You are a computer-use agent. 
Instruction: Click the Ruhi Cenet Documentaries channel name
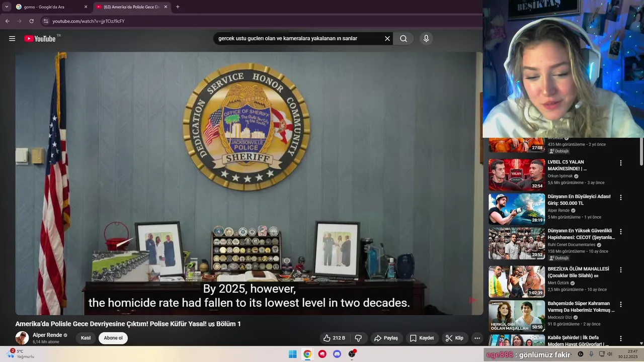(572, 245)
